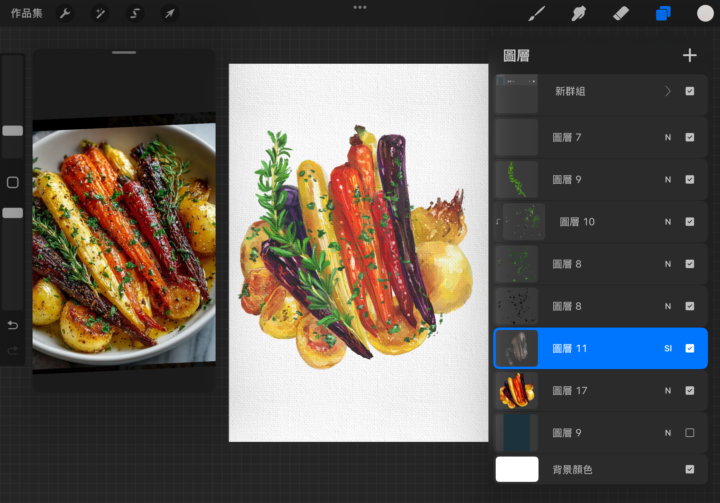This screenshot has width=720, height=503.
Task: Tap the herb sprig thumbnail of 圖層 9
Action: pyautogui.click(x=517, y=180)
